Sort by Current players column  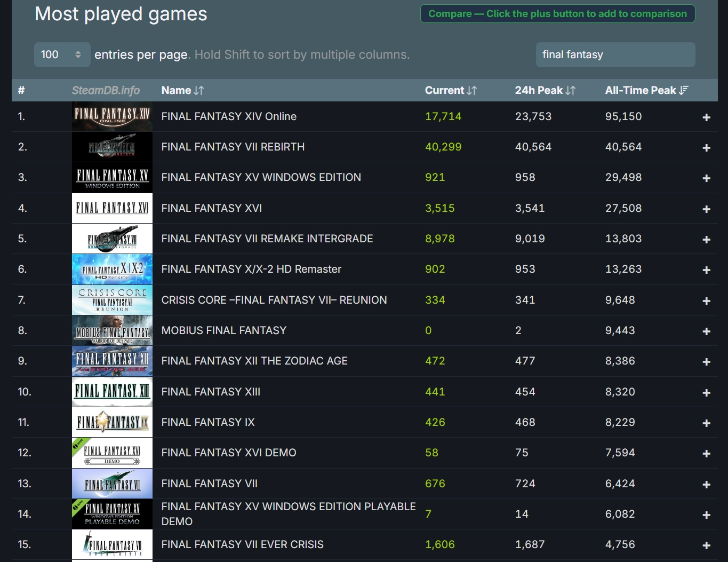click(x=451, y=90)
